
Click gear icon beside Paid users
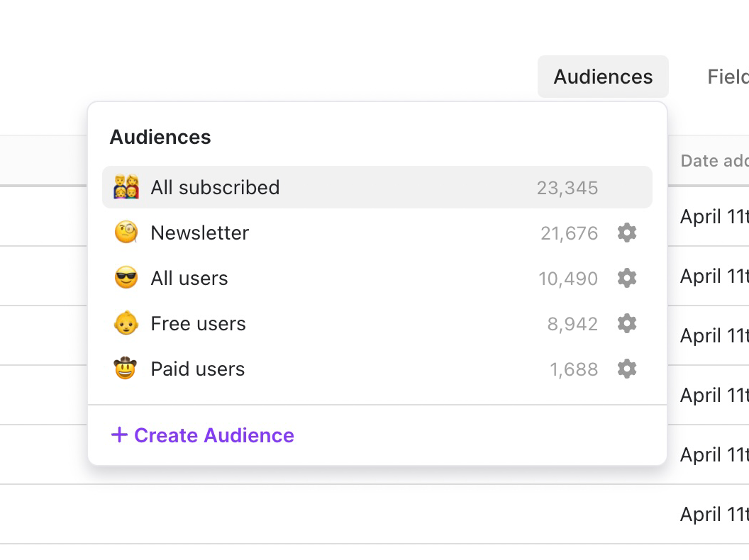pyautogui.click(x=626, y=369)
